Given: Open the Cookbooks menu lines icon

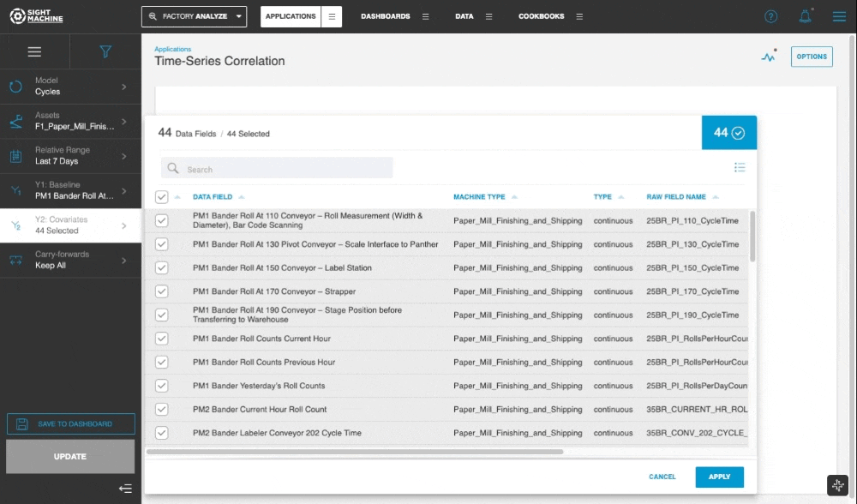Looking at the screenshot, I should click(x=579, y=16).
